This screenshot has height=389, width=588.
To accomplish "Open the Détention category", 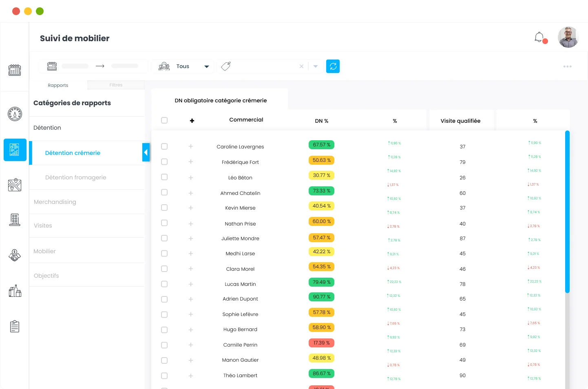I will [87, 128].
